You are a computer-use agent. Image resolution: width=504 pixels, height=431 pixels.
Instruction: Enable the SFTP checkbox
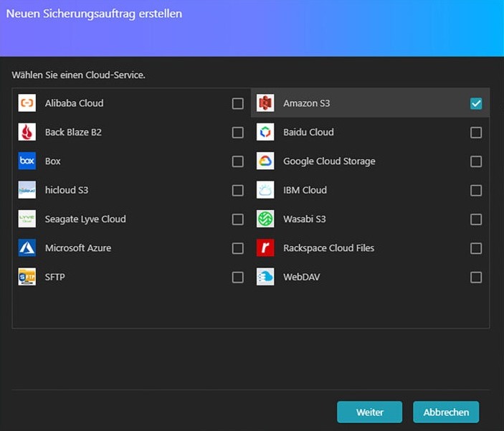point(237,278)
